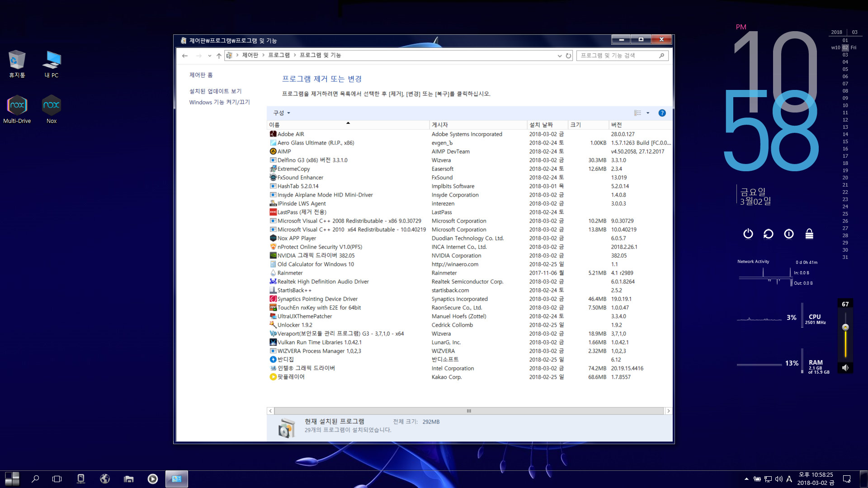Open the Help question mark button

662,113
